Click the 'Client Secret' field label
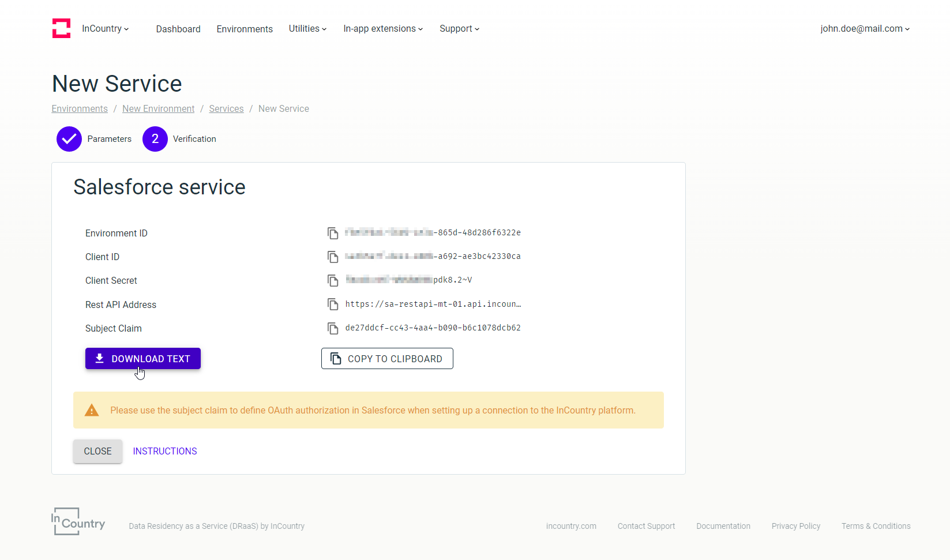The height and width of the screenshot is (560, 950). pos(111,280)
